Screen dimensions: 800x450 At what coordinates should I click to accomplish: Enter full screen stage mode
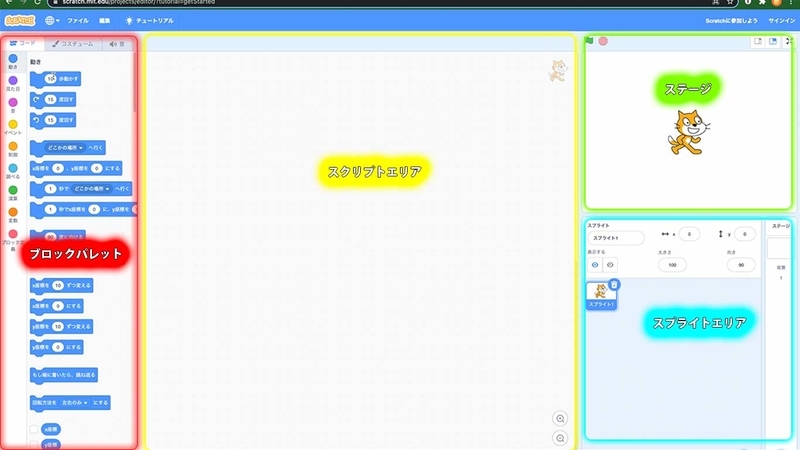pos(790,41)
